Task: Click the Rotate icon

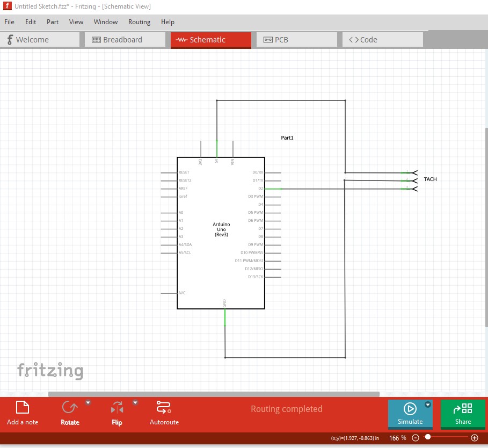Action: (70, 407)
